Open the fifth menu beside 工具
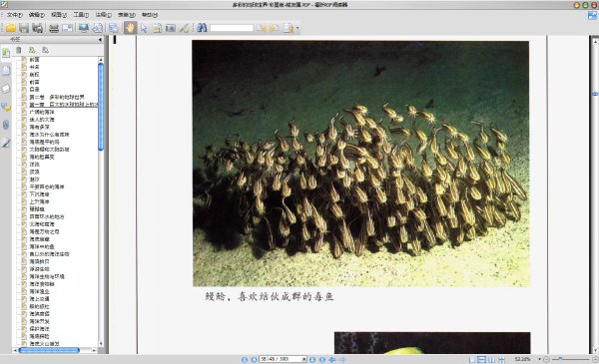 coord(103,15)
